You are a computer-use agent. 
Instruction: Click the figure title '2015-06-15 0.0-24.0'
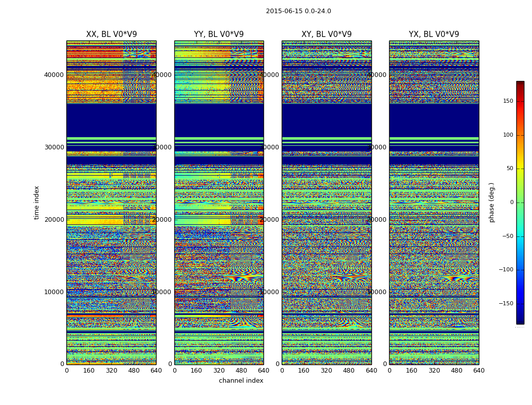298,11
